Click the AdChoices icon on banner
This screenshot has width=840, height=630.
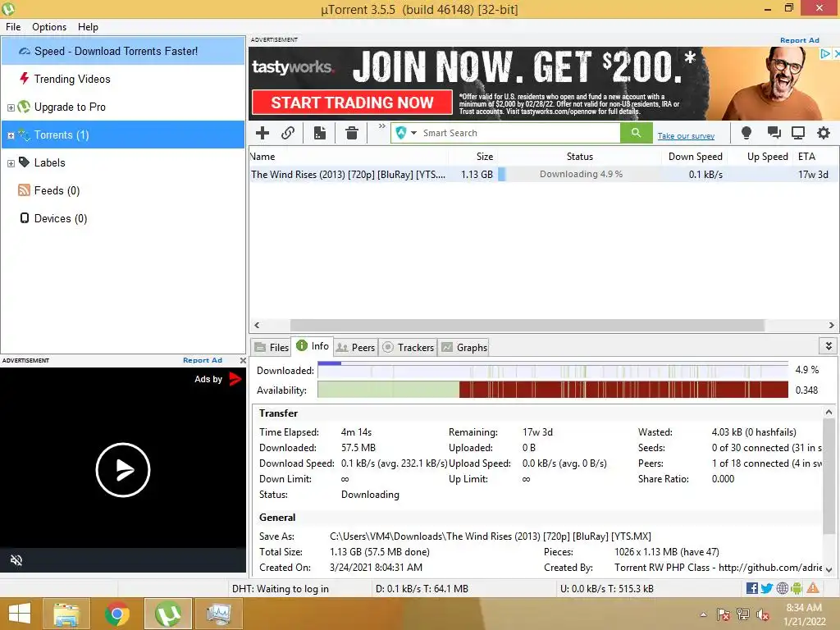point(825,53)
